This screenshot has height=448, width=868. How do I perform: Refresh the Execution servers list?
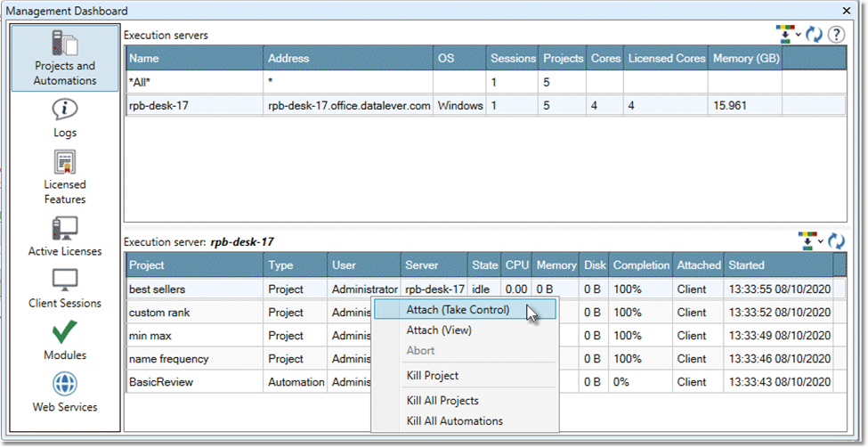point(814,35)
